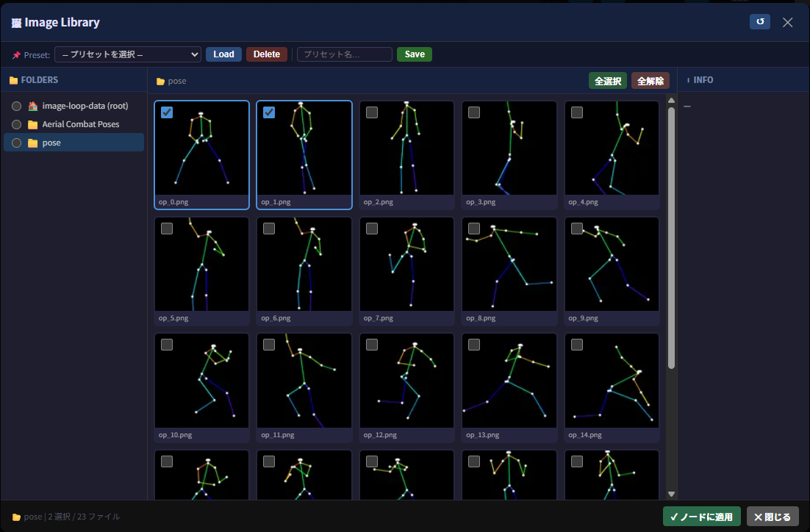Viewport: 810px width, 532px height.
Task: Select the op_2.png pose thumbnail
Action: click(x=406, y=148)
